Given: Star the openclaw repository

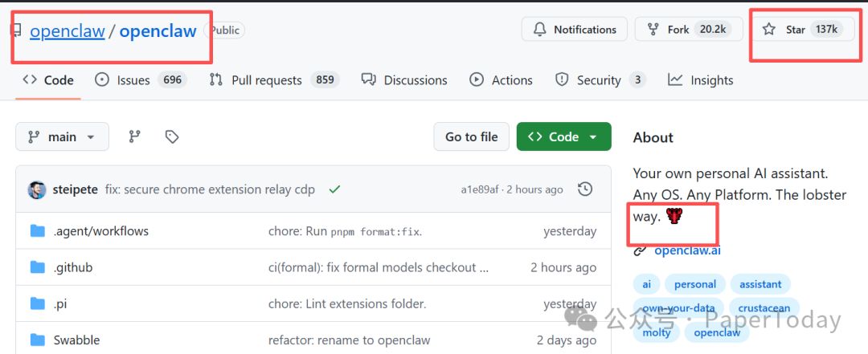Looking at the screenshot, I should [802, 30].
